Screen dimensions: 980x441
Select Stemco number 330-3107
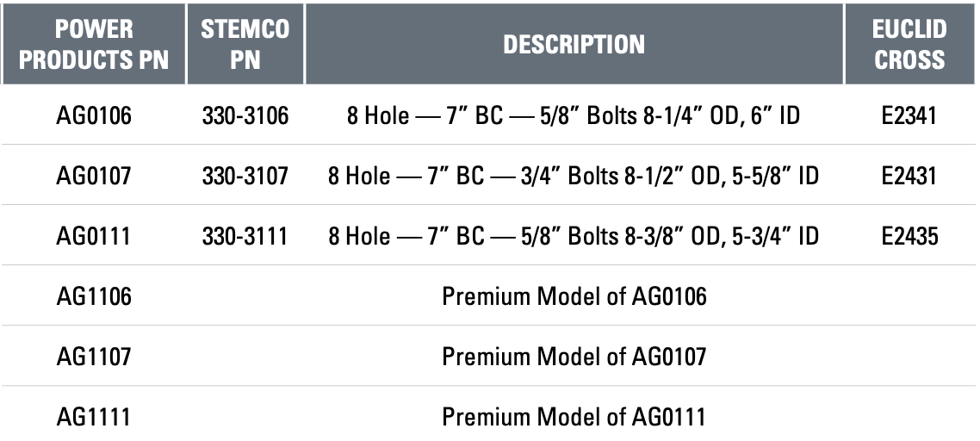click(245, 177)
